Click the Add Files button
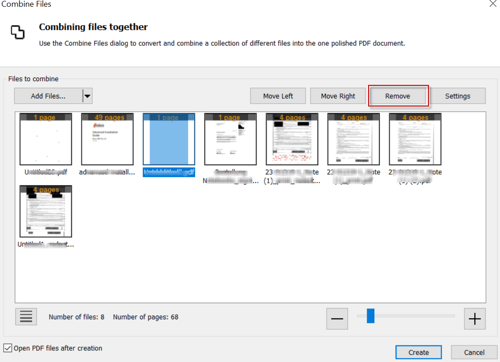500x362 pixels. [48, 96]
